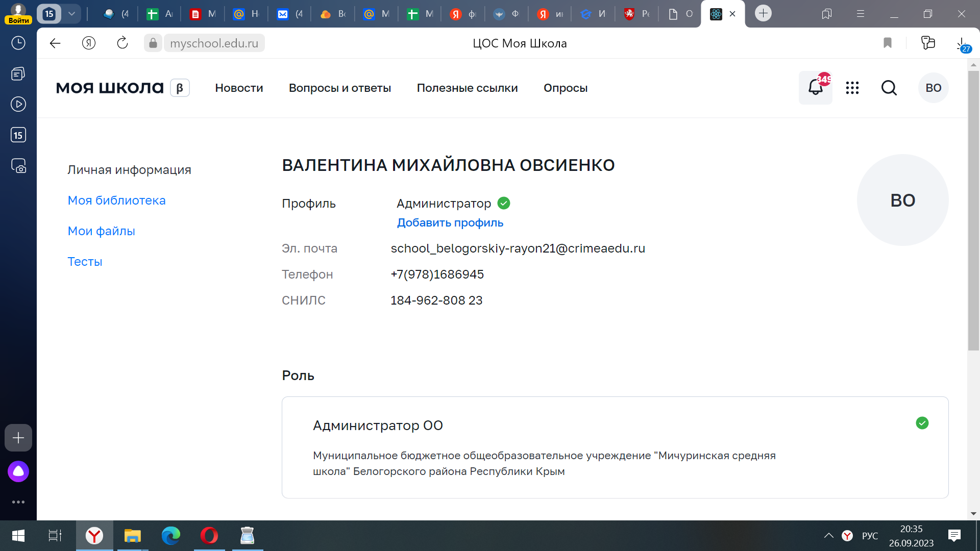Show hidden system tray icons chevron
This screenshot has width=980, height=551.
pyautogui.click(x=828, y=536)
